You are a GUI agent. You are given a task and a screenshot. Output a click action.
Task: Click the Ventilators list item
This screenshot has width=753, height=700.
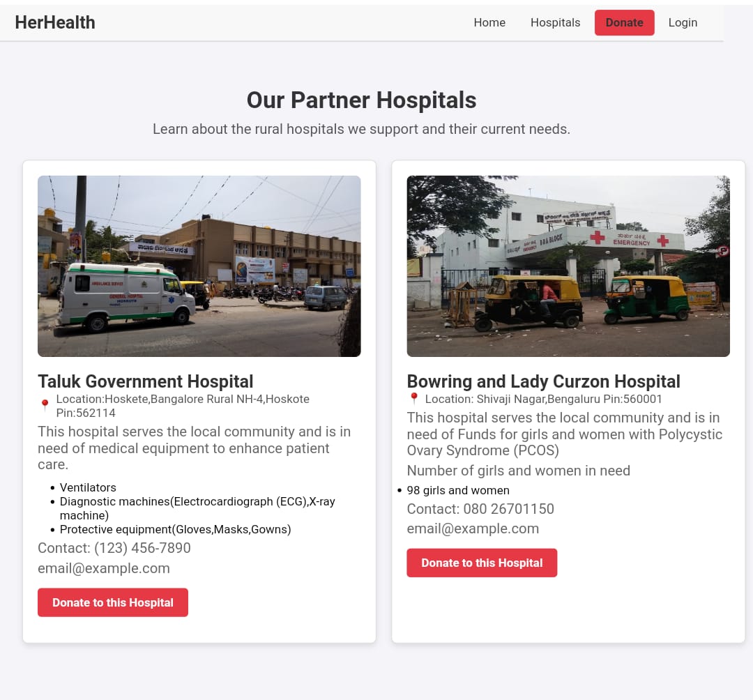tap(88, 487)
